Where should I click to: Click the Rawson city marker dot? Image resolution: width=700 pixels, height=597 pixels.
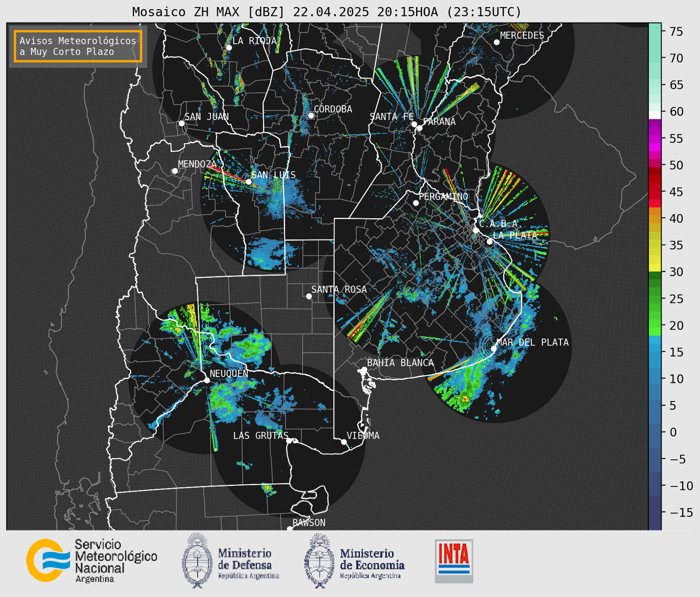pos(290,529)
